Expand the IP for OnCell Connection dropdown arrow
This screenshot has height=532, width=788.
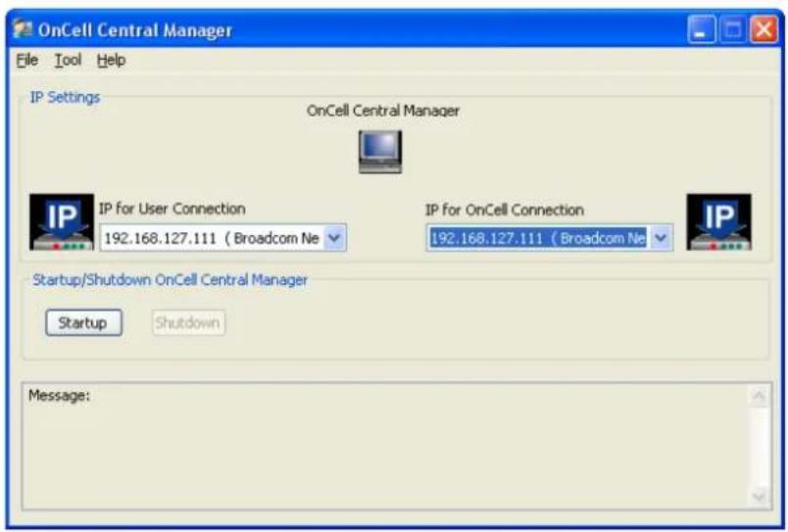coord(661,238)
